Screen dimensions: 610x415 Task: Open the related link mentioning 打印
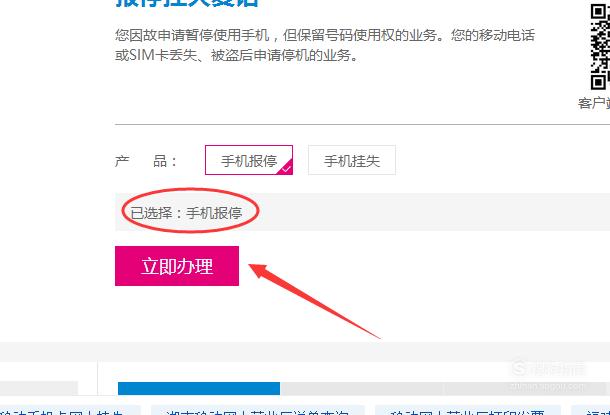468,411
